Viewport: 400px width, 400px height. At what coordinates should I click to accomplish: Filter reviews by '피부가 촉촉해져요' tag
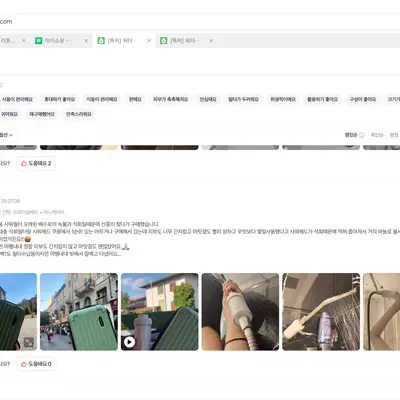click(x=170, y=99)
